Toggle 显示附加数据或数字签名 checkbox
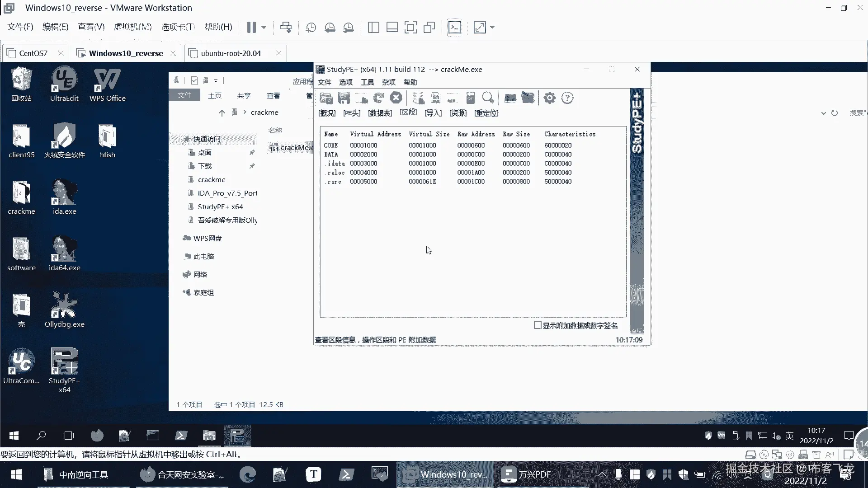868x488 pixels. 538,325
